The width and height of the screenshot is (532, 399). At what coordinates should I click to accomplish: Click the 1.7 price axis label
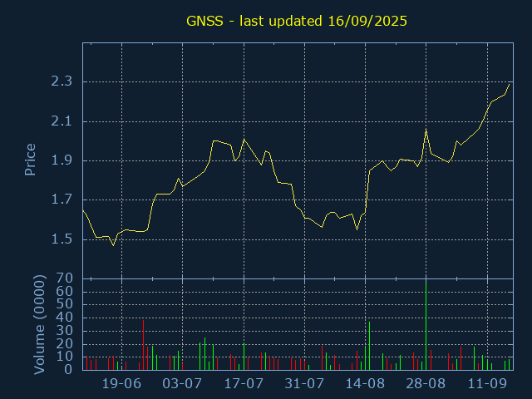point(62,199)
